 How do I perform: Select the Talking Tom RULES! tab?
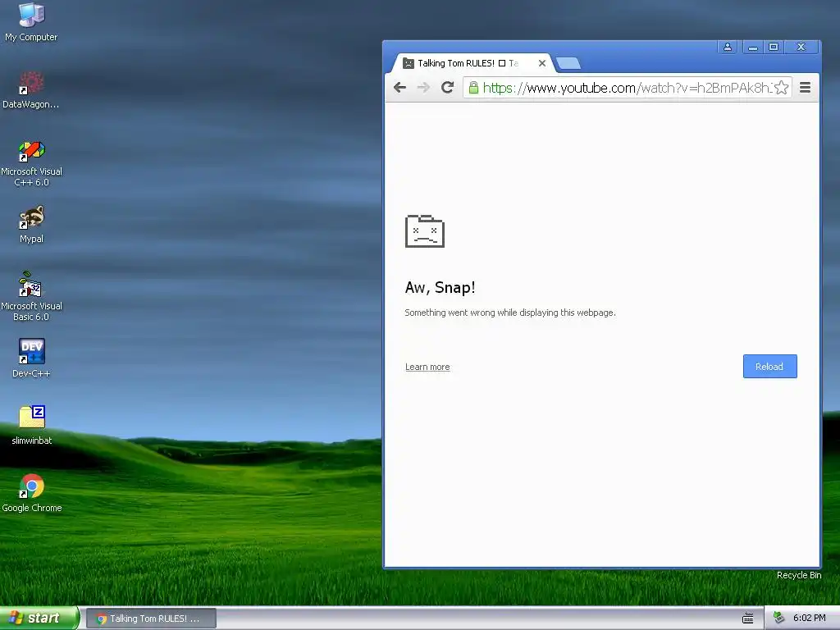pyautogui.click(x=472, y=63)
